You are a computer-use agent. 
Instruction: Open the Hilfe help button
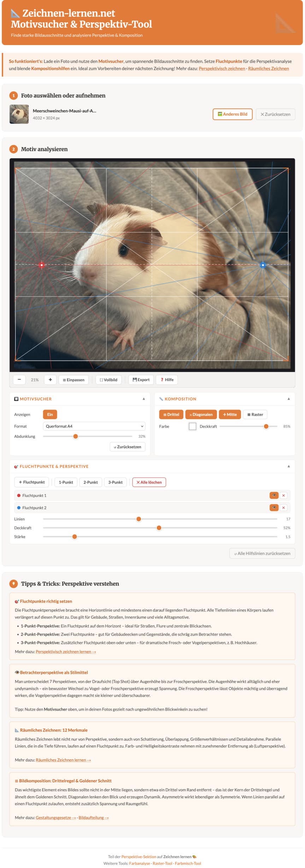click(167, 380)
